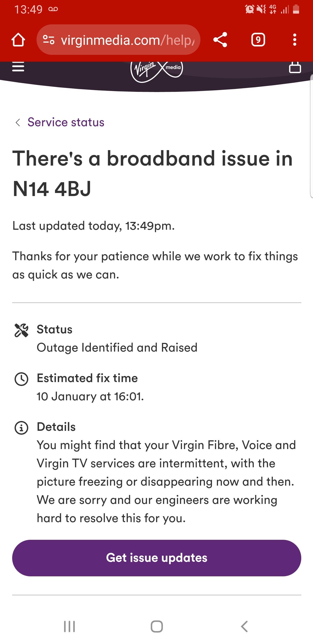Tap the clock icon beside Estimated fix time
Image resolution: width=313 pixels, height=644 pixels.
point(22,379)
